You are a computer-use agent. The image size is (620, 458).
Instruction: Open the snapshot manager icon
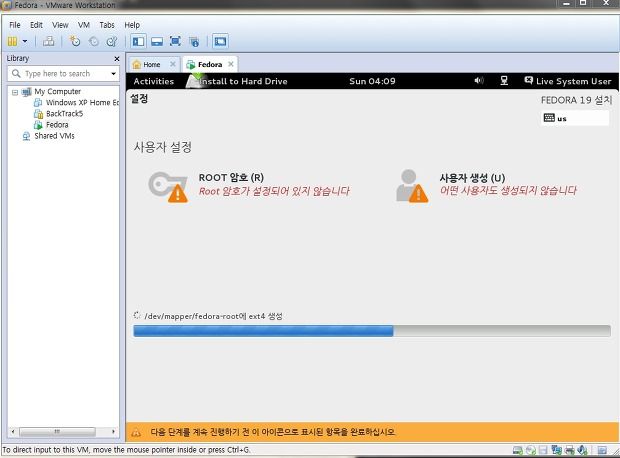pos(112,41)
